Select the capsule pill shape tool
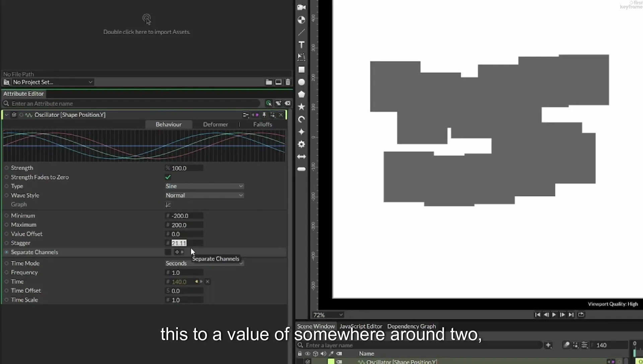 (301, 169)
